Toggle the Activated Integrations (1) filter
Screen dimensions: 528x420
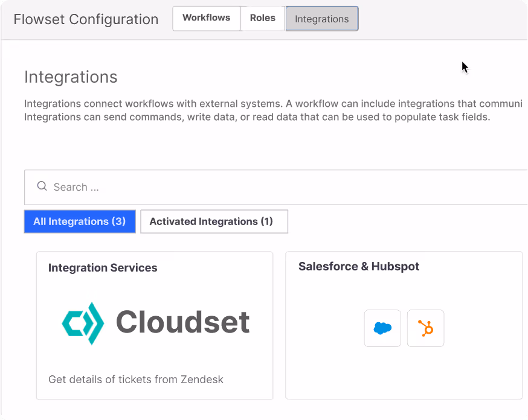[x=214, y=221]
